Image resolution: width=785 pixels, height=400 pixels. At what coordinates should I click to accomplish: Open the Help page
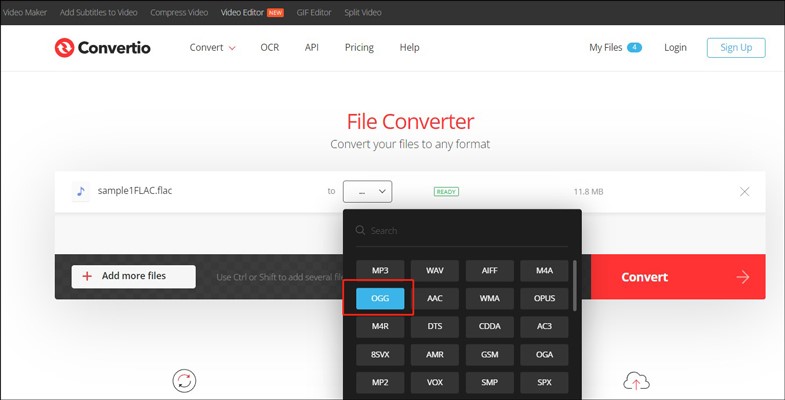pos(409,48)
